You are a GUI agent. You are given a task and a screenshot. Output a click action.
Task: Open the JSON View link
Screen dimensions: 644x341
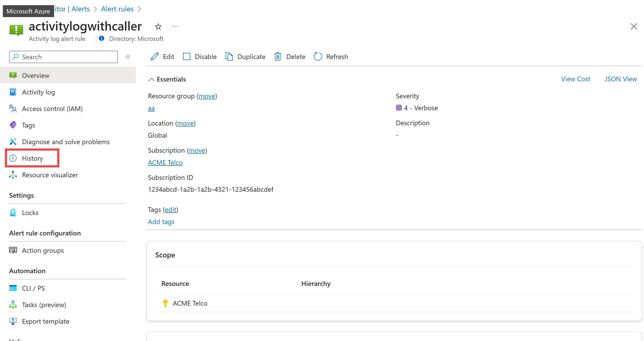tap(620, 79)
